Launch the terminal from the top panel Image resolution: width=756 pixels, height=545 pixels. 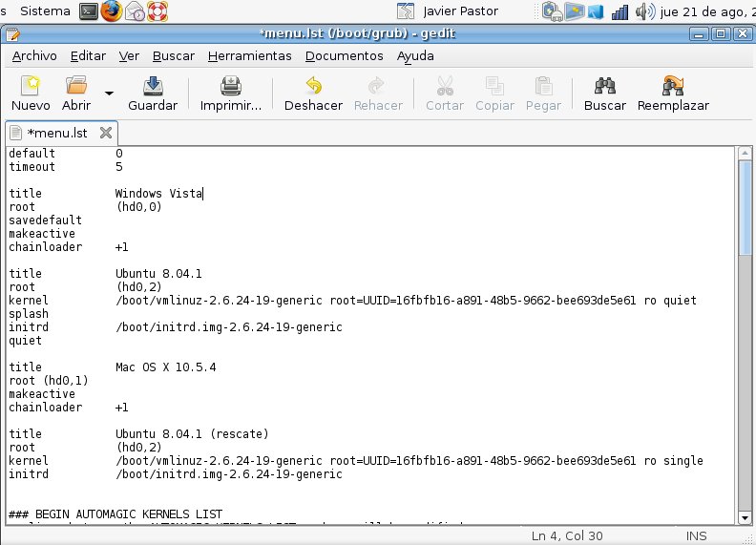click(89, 11)
